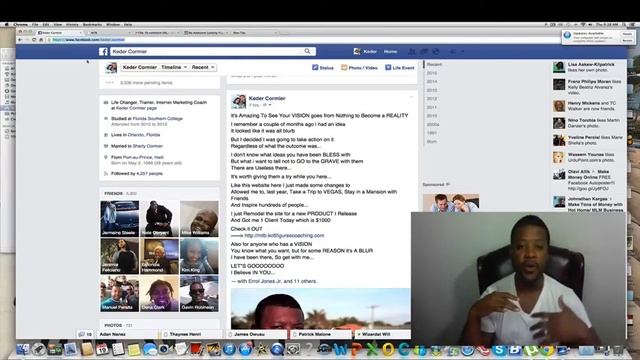Click the Life Event icon

coord(388,67)
